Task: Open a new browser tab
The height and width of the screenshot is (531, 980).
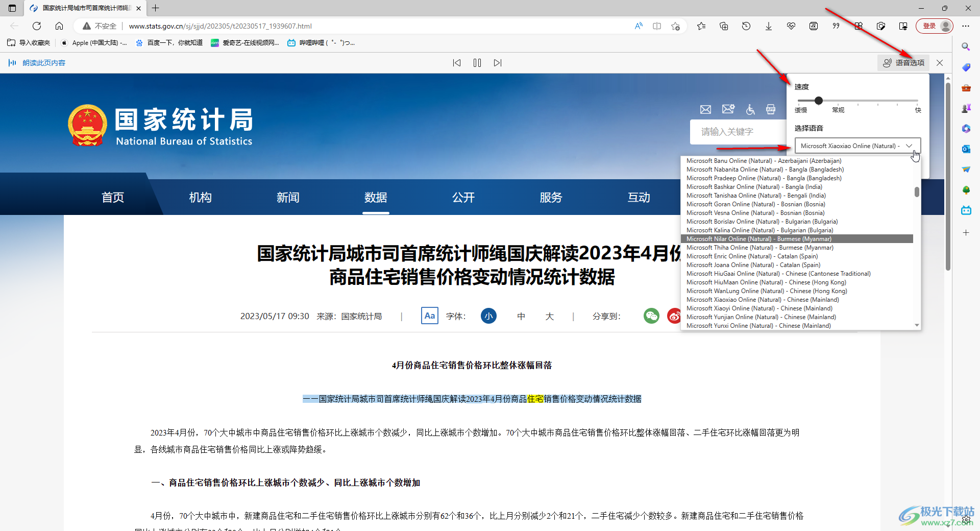Action: [156, 8]
